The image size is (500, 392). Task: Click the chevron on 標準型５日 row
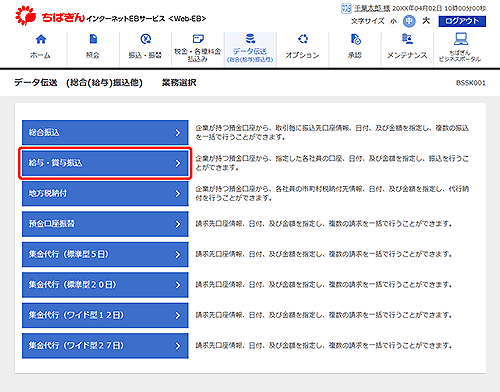click(x=178, y=255)
